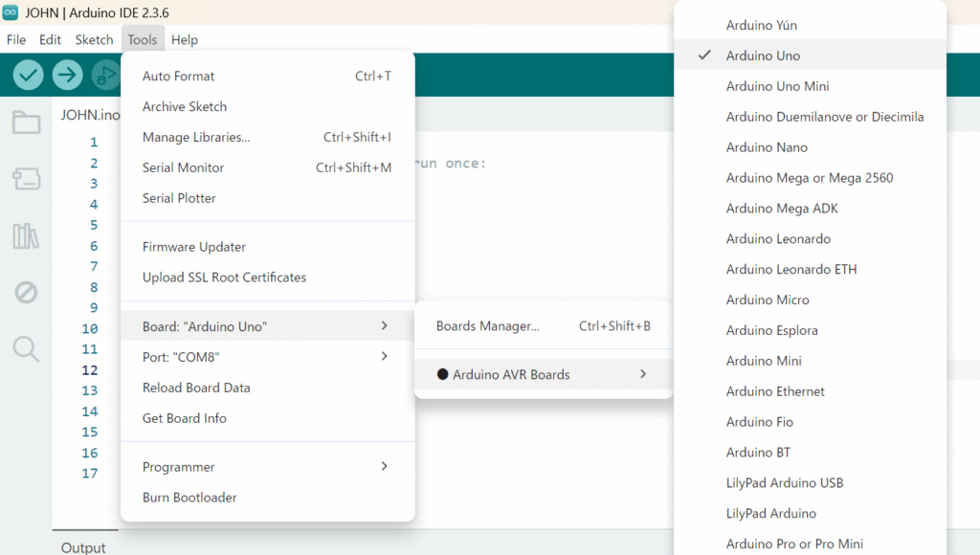Expand the Arduino AVR Boards submenu
The width and height of the screenshot is (980, 555).
coord(544,374)
